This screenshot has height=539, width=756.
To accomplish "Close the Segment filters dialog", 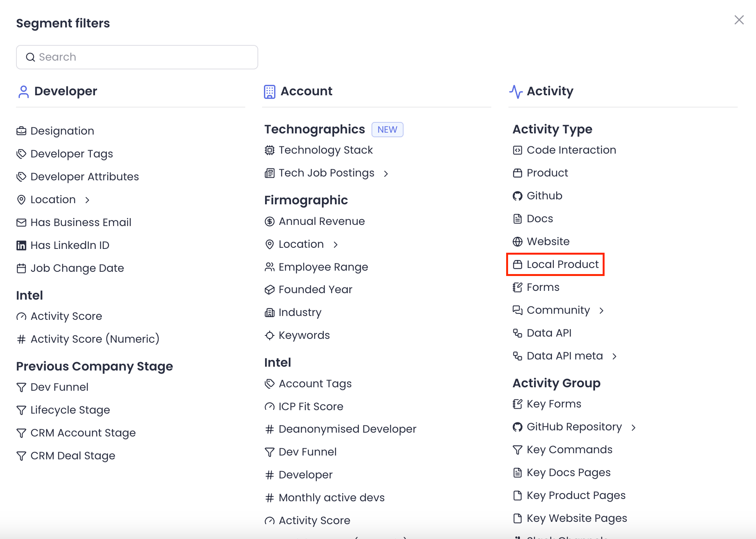I will point(739,20).
